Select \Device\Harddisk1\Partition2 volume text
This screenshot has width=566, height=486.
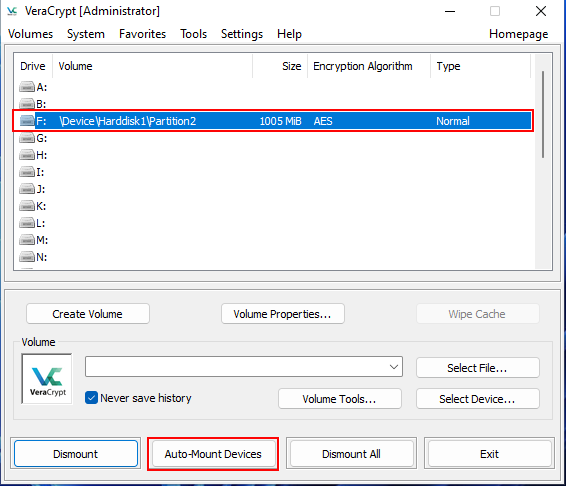[x=127, y=121]
